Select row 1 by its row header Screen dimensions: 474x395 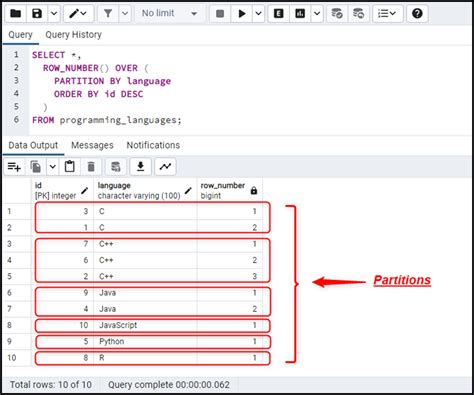[x=17, y=211]
